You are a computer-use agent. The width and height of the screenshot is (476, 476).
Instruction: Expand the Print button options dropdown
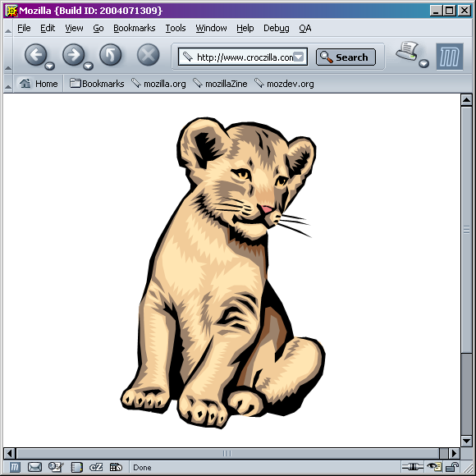[x=424, y=63]
